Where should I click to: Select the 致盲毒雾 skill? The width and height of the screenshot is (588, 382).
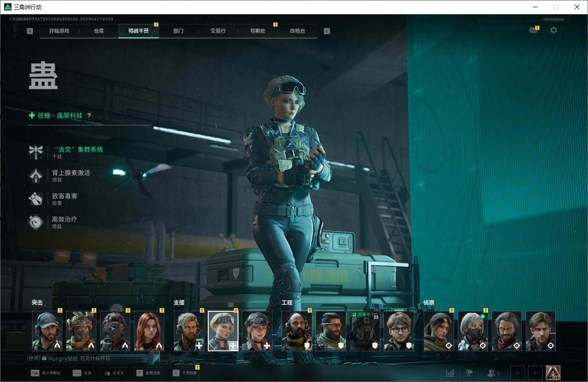point(64,197)
